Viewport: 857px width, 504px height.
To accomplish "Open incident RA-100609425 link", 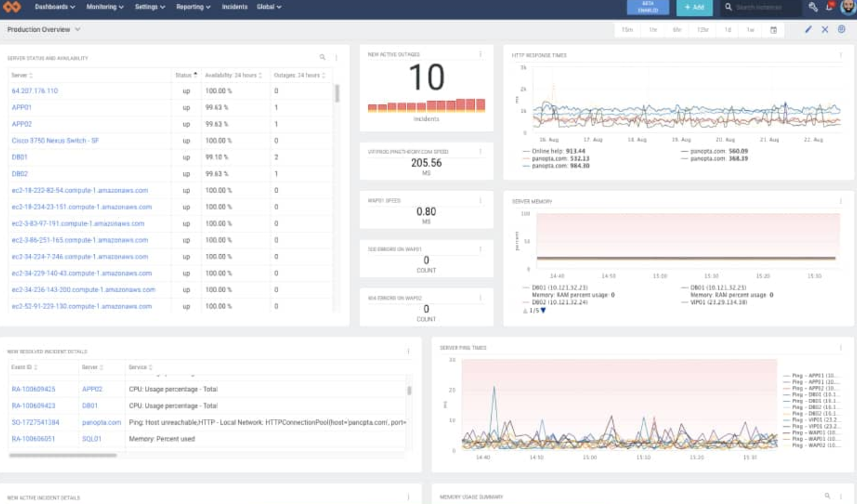I will pos(33,389).
